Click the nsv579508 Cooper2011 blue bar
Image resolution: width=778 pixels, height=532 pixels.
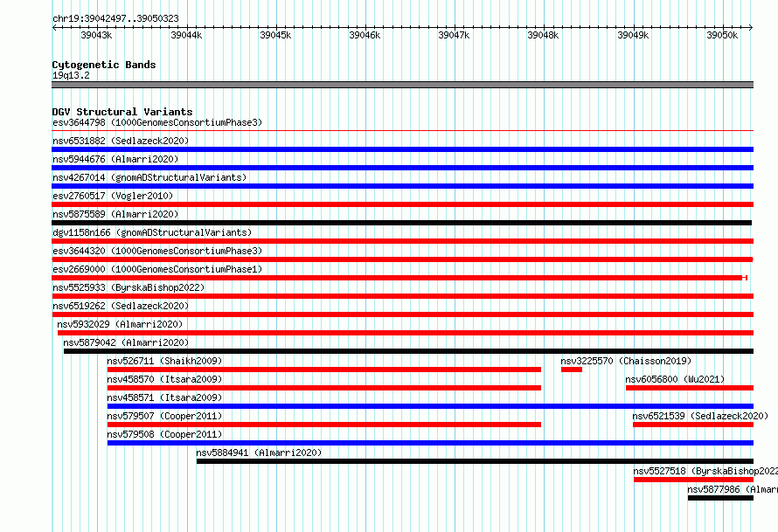[x=430, y=443]
